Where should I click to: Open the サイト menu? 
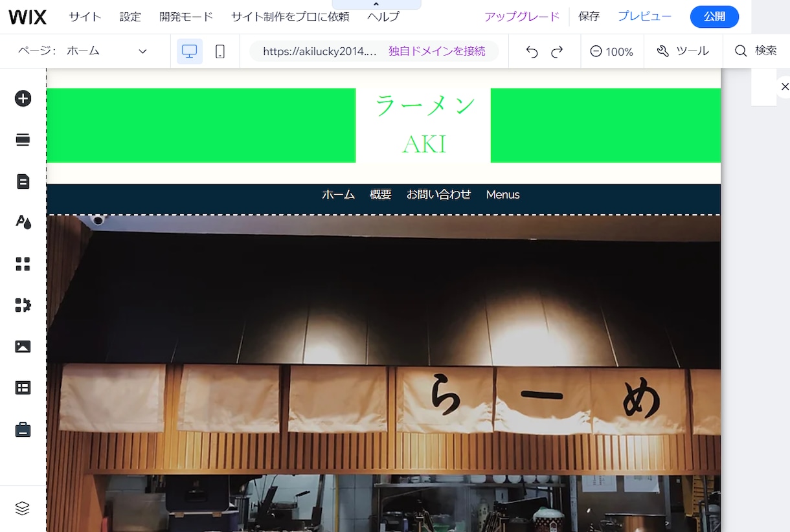coord(85,17)
